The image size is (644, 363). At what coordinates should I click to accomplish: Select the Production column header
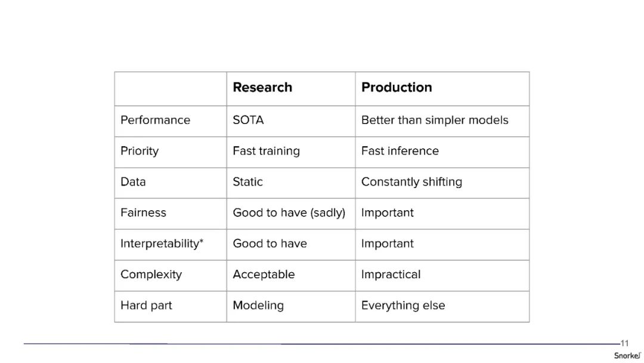click(397, 87)
